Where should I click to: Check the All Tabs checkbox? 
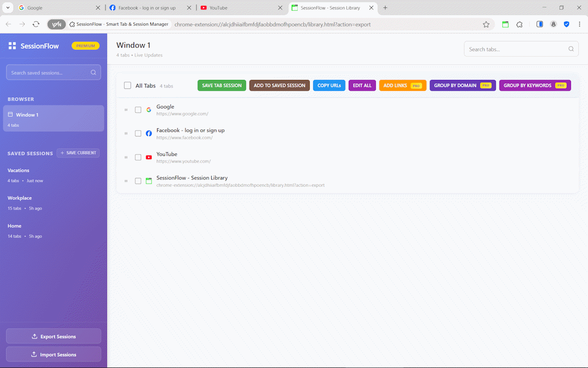(128, 86)
